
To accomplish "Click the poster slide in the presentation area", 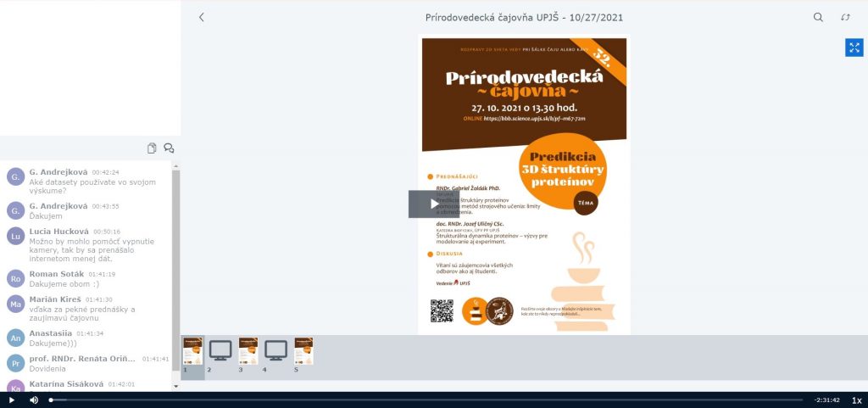I will click(x=524, y=185).
